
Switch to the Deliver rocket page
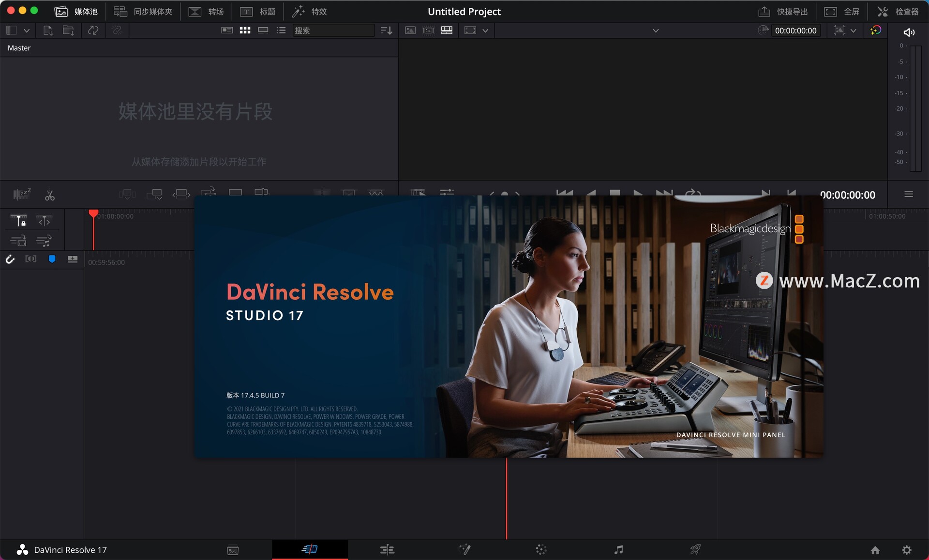695,549
